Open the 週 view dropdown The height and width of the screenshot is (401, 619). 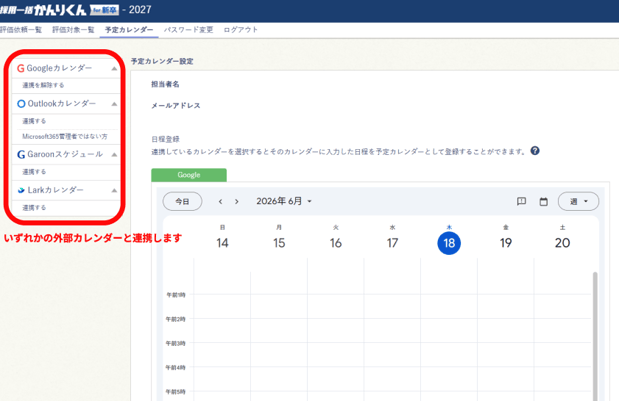[578, 202]
